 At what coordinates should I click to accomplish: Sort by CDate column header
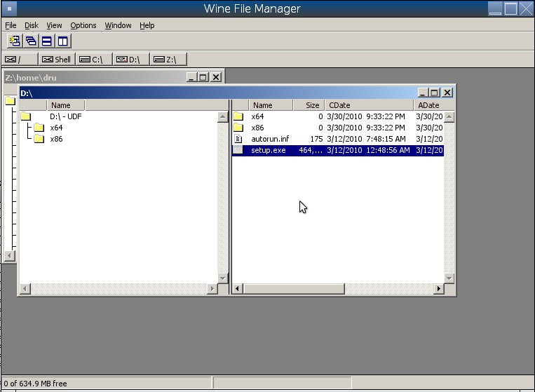pos(370,105)
